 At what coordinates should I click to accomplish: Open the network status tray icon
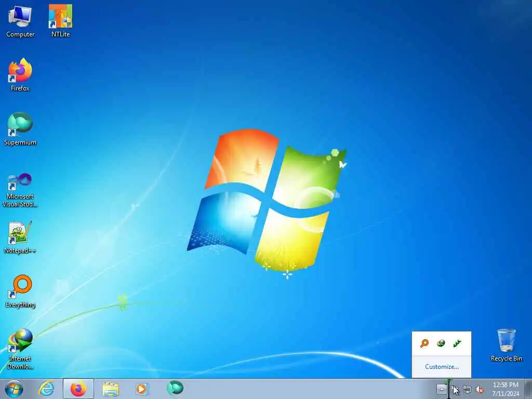pos(467,390)
